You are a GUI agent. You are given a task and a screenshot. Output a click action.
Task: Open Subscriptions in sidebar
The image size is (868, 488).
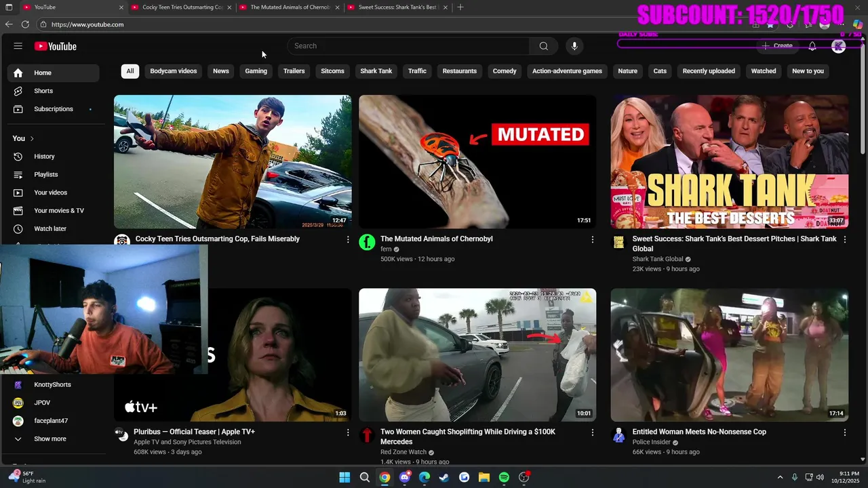[53, 109]
